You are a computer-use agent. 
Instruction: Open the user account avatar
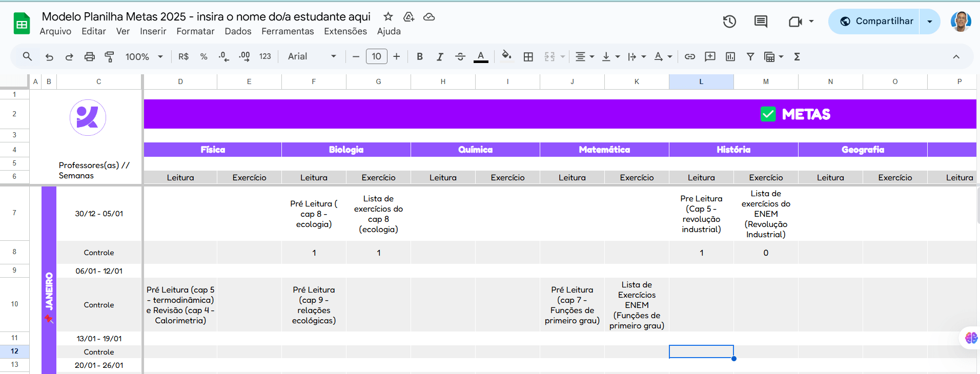[961, 22]
